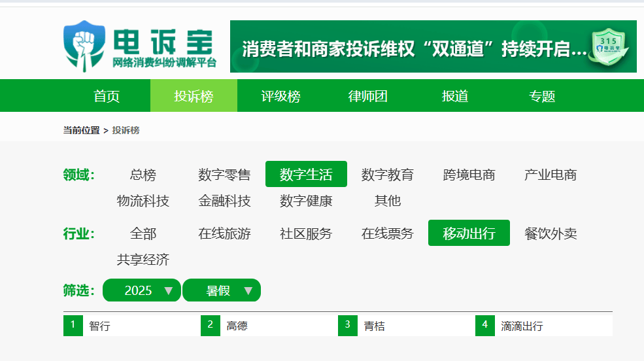
Task: Switch to the 评级榜 tab
Action: click(280, 96)
